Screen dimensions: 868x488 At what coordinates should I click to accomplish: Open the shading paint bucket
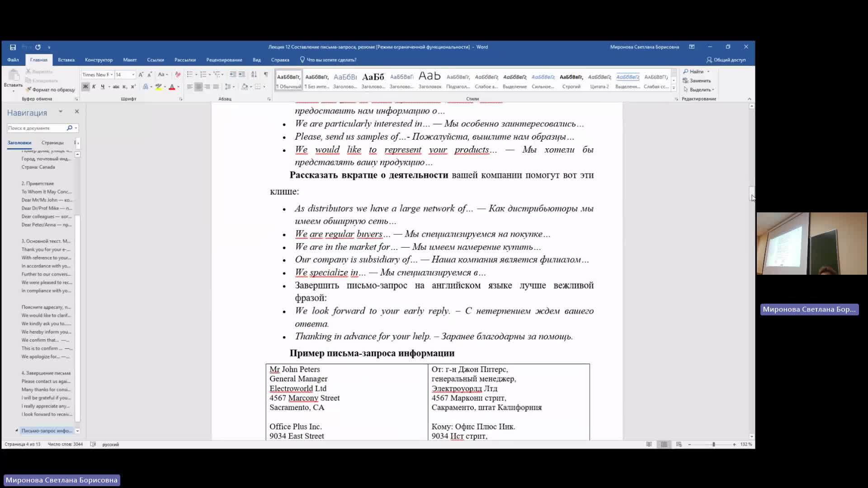click(245, 87)
